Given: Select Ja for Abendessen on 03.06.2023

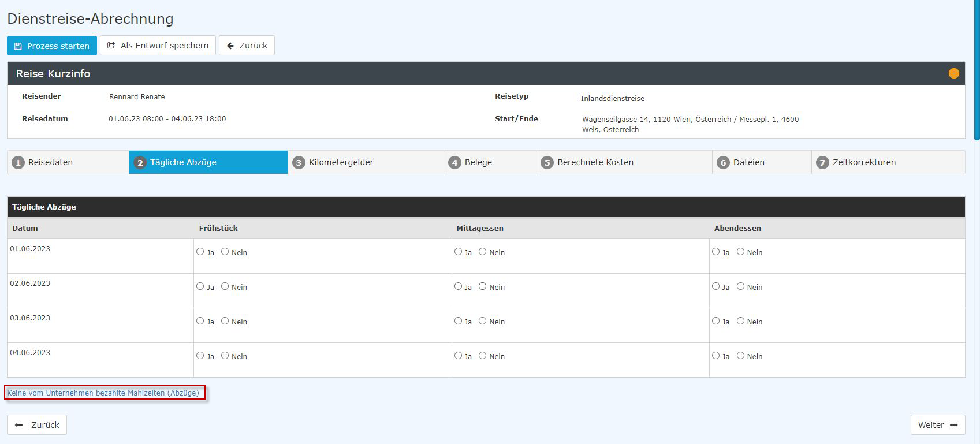Looking at the screenshot, I should pyautogui.click(x=716, y=321).
